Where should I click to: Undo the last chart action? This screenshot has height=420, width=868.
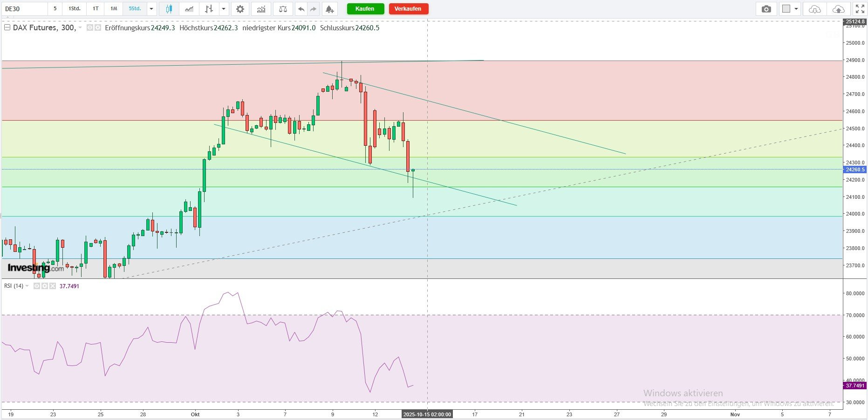(301, 9)
